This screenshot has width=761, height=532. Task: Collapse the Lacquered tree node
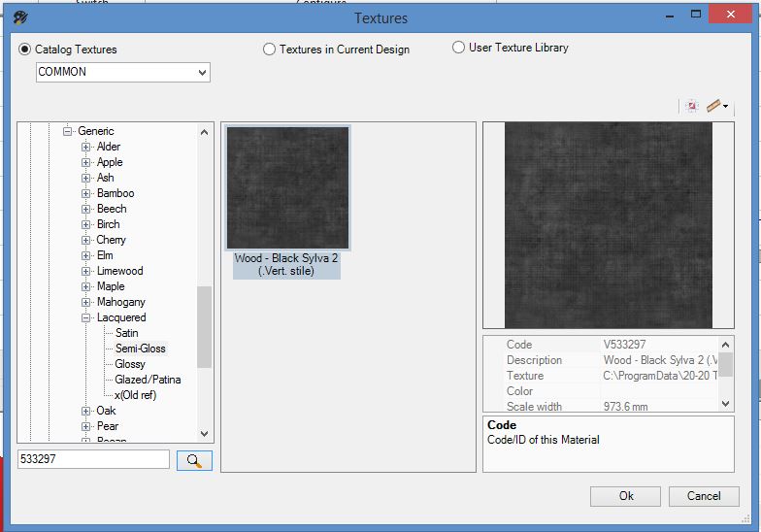point(86,317)
